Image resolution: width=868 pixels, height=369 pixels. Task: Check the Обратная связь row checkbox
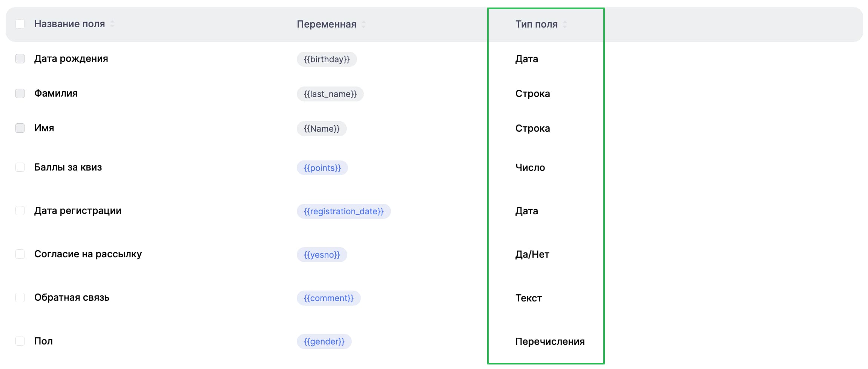[x=20, y=298]
